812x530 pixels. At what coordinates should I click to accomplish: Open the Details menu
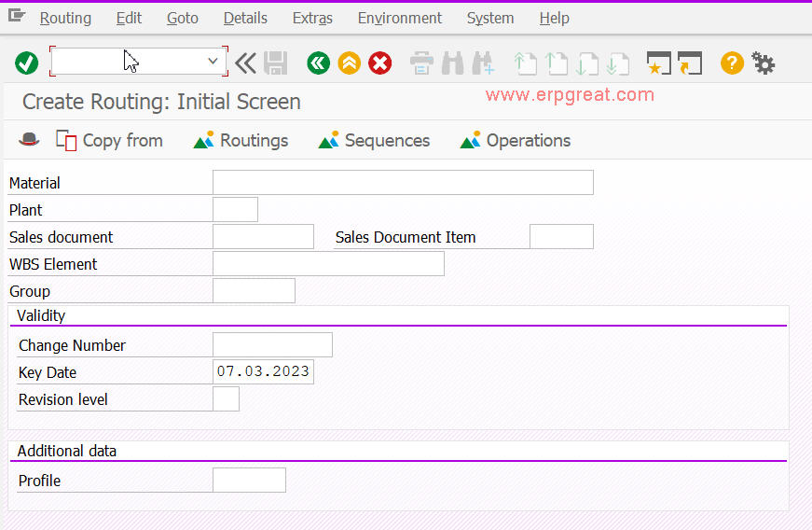(245, 18)
